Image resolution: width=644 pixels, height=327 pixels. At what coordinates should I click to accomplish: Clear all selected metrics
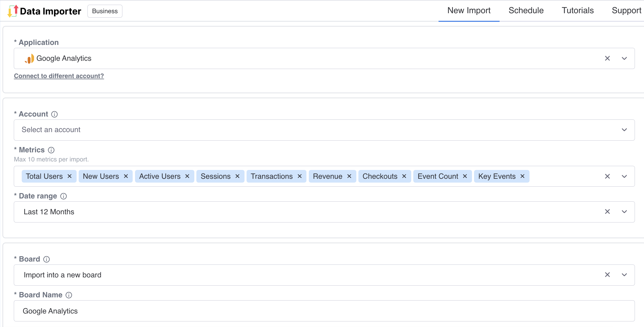607,176
